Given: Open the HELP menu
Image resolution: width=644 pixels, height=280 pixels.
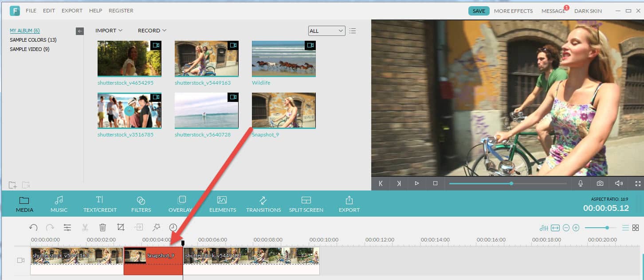Looking at the screenshot, I should [95, 11].
